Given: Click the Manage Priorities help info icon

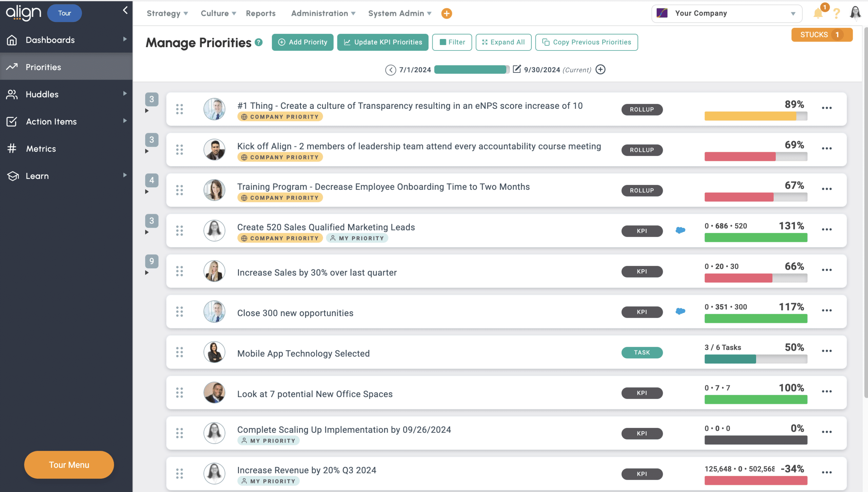Looking at the screenshot, I should [258, 42].
